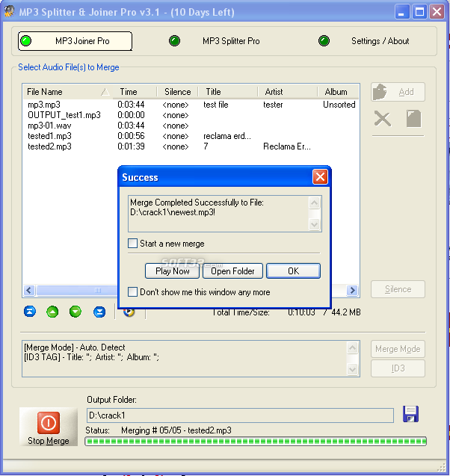
Task: Click the 'Reclama Er...' artist cell
Action: (287, 146)
